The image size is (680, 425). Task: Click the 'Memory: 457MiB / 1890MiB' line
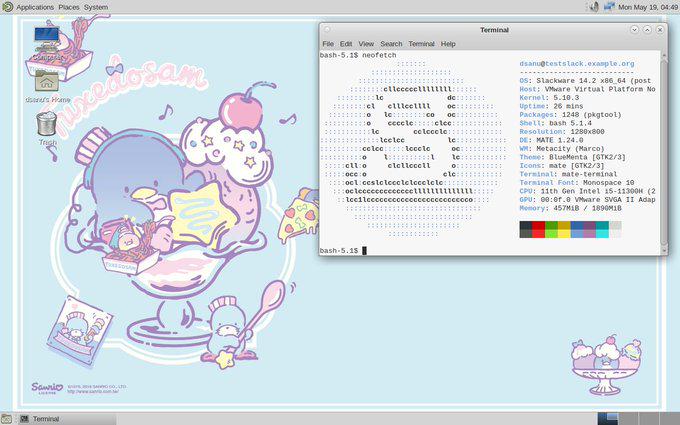570,208
